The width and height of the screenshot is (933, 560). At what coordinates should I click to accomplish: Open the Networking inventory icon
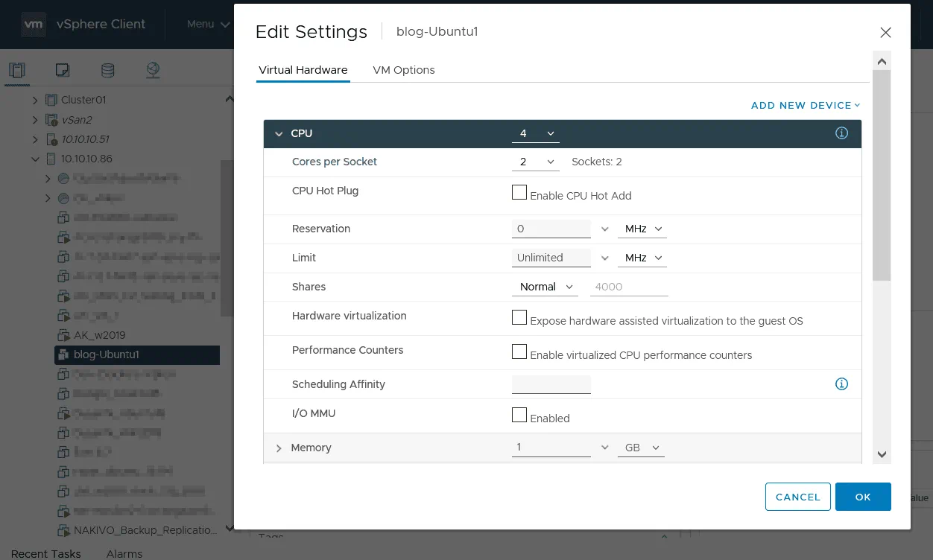[x=153, y=70]
